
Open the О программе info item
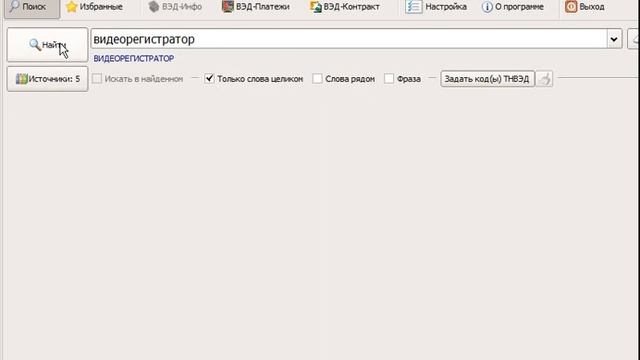coord(513,7)
